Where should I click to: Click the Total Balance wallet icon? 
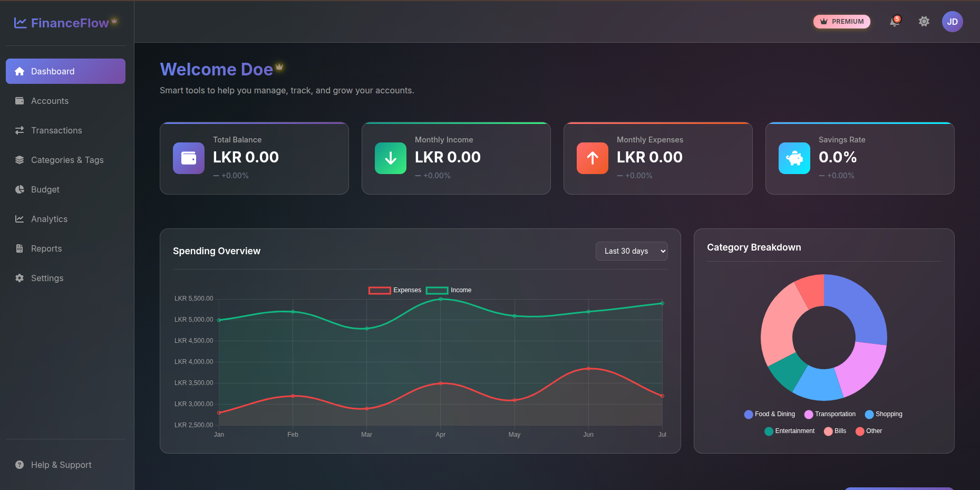point(189,158)
